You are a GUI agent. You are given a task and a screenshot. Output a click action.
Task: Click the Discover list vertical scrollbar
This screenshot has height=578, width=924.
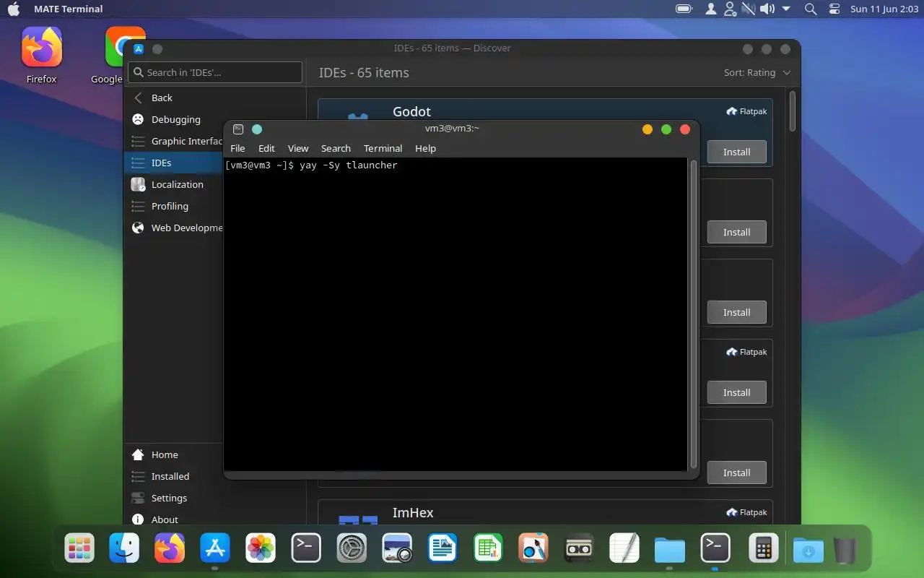point(792,111)
